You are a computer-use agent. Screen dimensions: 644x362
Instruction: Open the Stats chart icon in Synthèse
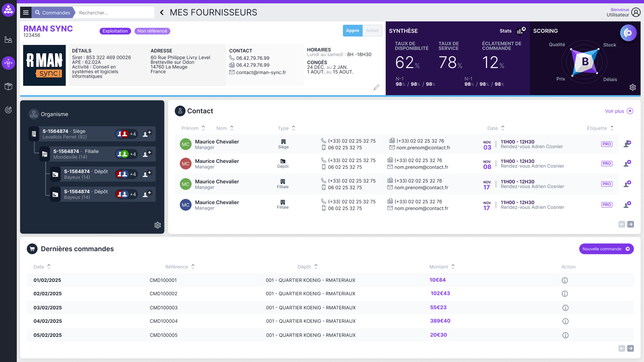[521, 31]
